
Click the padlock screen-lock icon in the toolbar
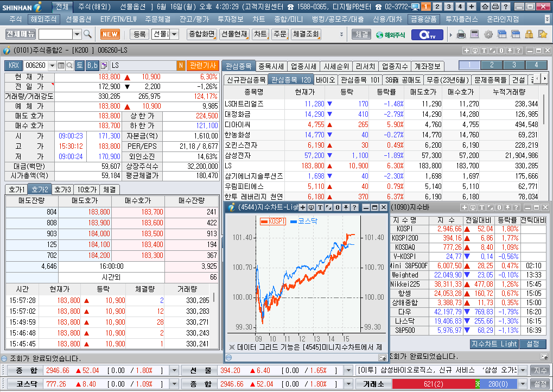click(x=529, y=34)
